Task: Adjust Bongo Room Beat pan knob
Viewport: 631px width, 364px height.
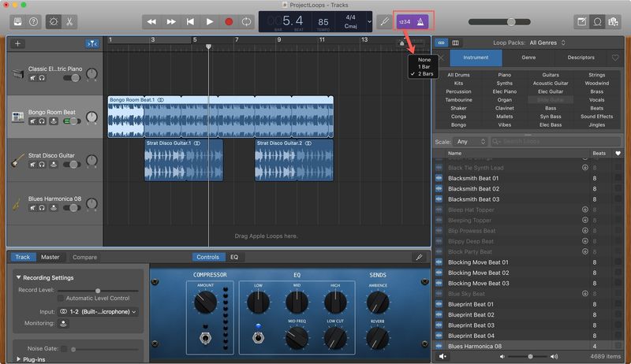Action: 91,117
